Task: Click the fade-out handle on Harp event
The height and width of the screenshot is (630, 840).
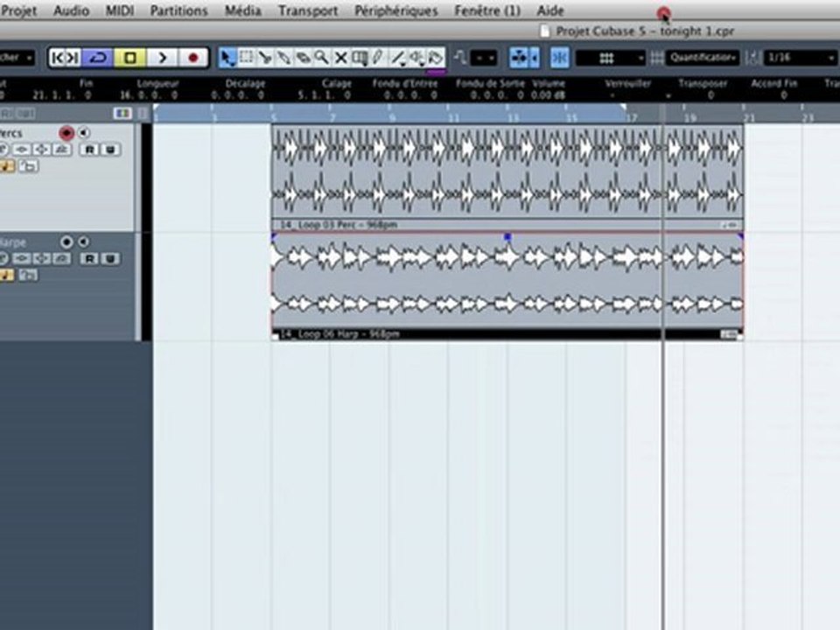Action: [740, 236]
